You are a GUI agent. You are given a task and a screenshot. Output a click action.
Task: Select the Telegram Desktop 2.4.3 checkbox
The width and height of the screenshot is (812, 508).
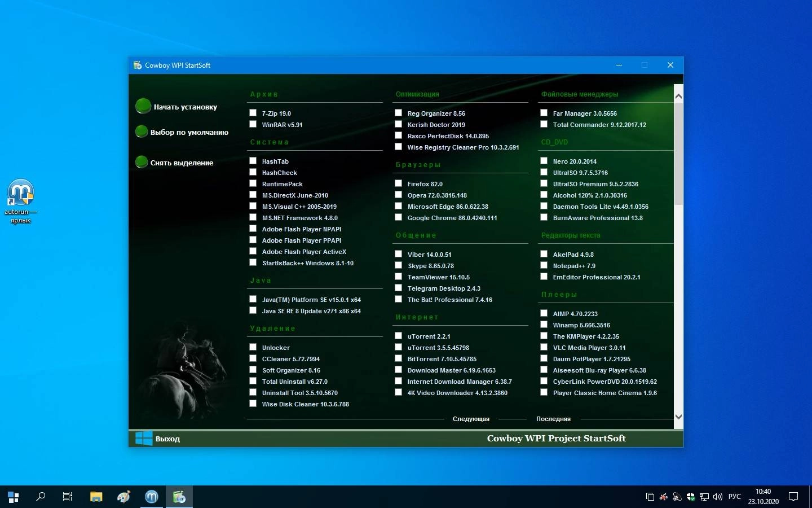[x=399, y=288]
